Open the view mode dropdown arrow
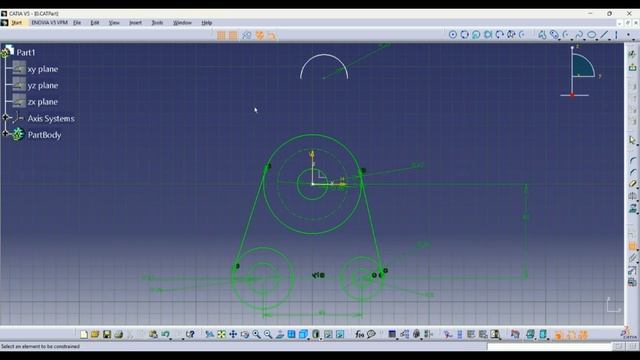Screen dimensions: 640x360 click(x=321, y=338)
